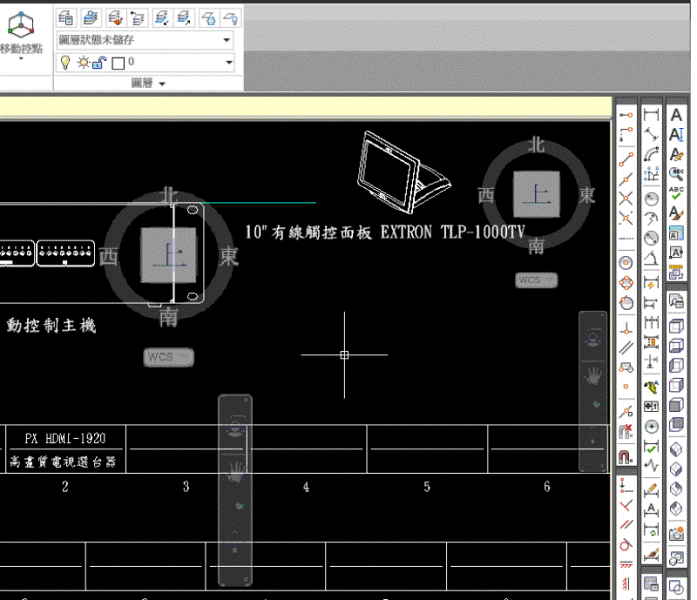Click the Layer Previous icon
Screen dimensions: 697x600
138,18
